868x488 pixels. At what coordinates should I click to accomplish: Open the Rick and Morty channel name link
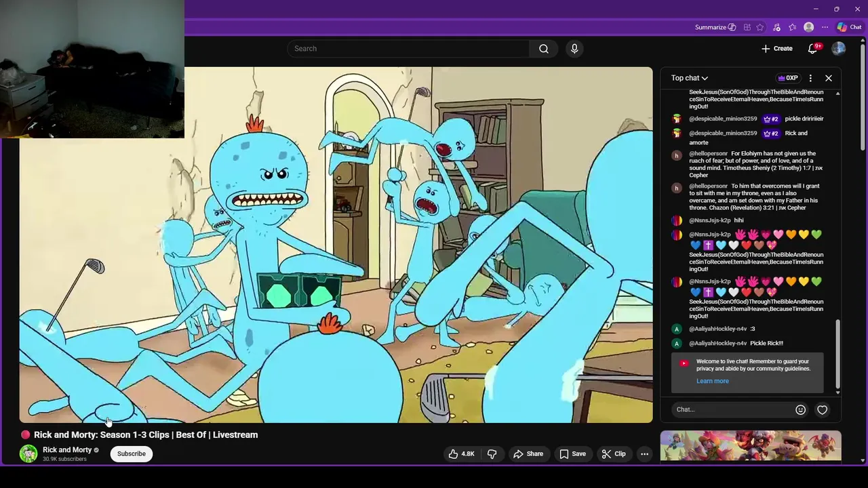pos(67,450)
